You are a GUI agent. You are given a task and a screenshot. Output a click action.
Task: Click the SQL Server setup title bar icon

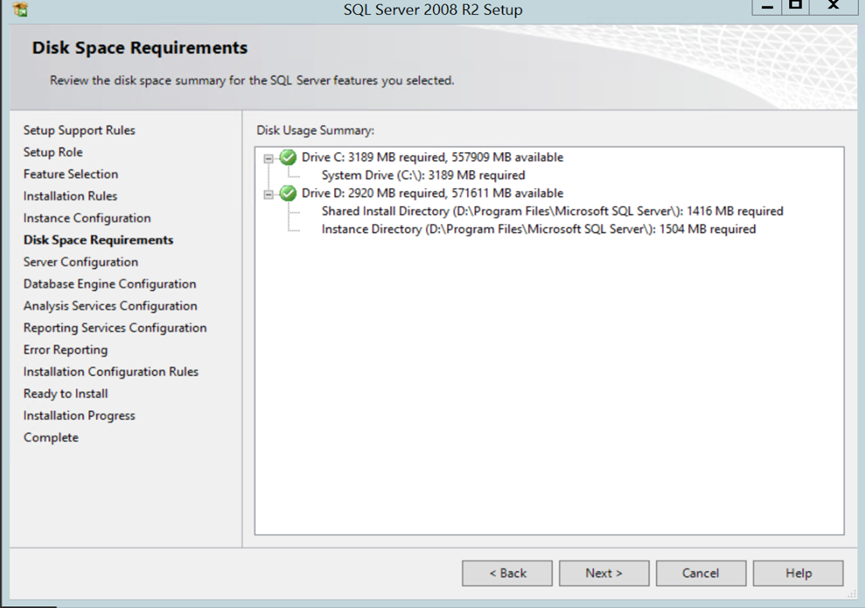(20, 9)
